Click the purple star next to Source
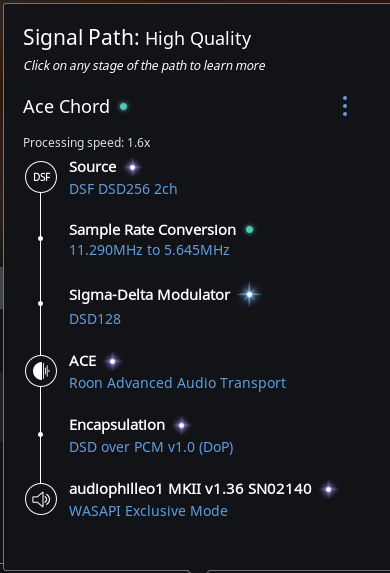 tap(132, 167)
